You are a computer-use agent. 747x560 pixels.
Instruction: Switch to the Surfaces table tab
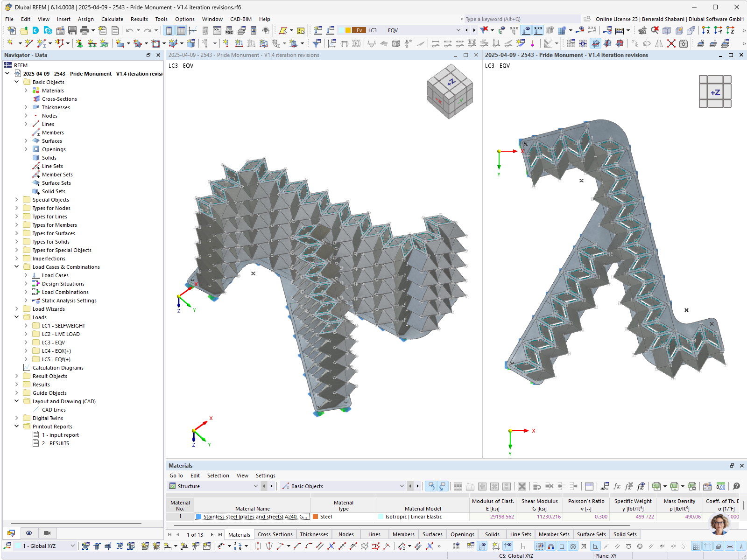point(432,534)
